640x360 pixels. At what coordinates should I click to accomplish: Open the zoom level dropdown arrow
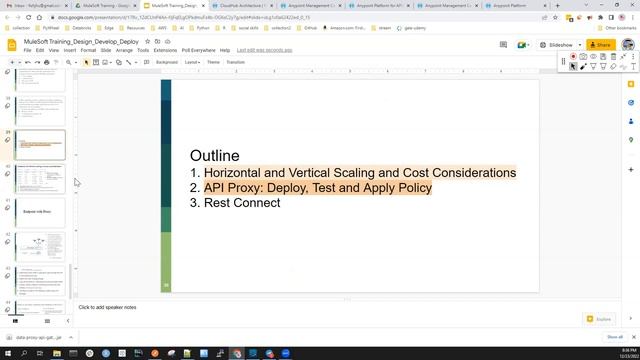coord(76,62)
